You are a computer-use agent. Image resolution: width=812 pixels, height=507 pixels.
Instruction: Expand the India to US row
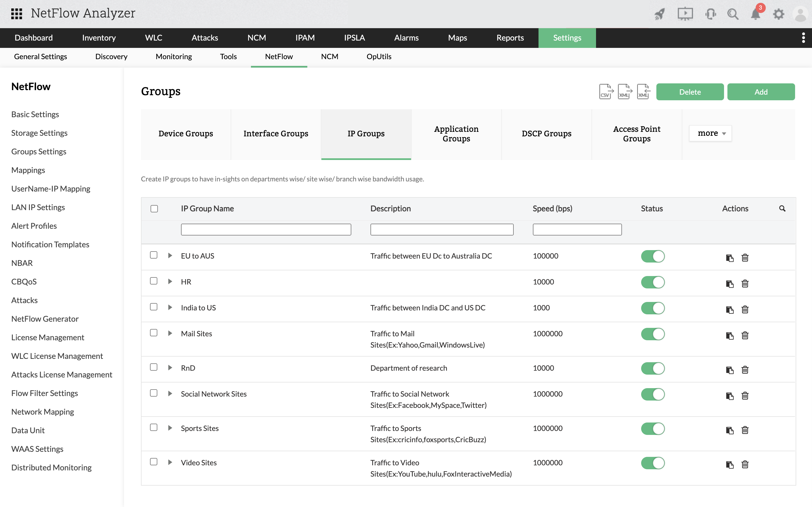(x=170, y=307)
